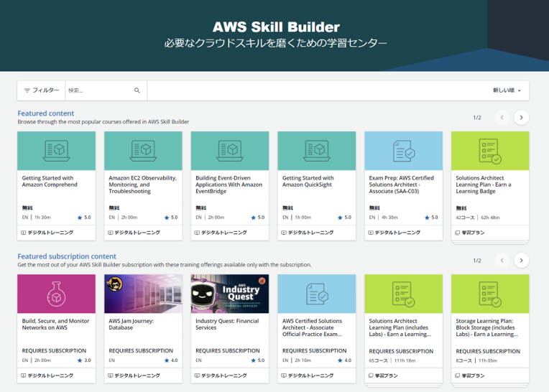The image size is (549, 392).
Task: Open Getting Started with Amazon Comprehend title
Action: 50,181
